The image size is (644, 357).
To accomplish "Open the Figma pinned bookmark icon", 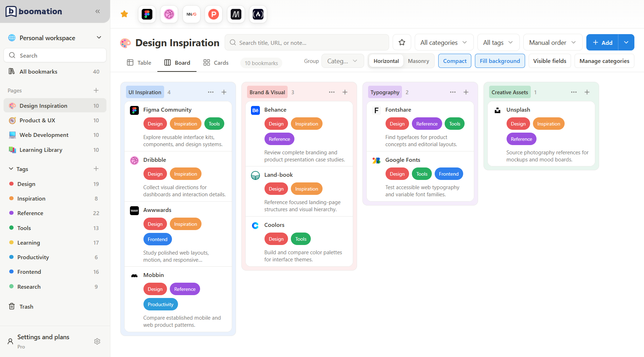I will point(147,14).
